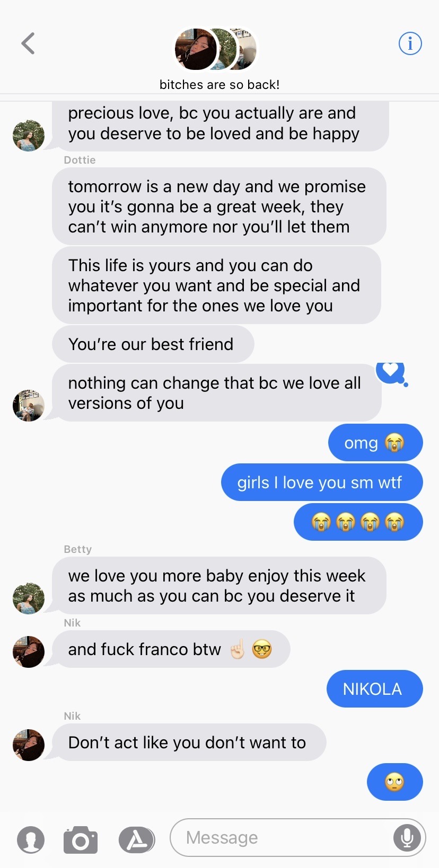Open conversation info button
This screenshot has width=439, height=868.
click(x=410, y=43)
